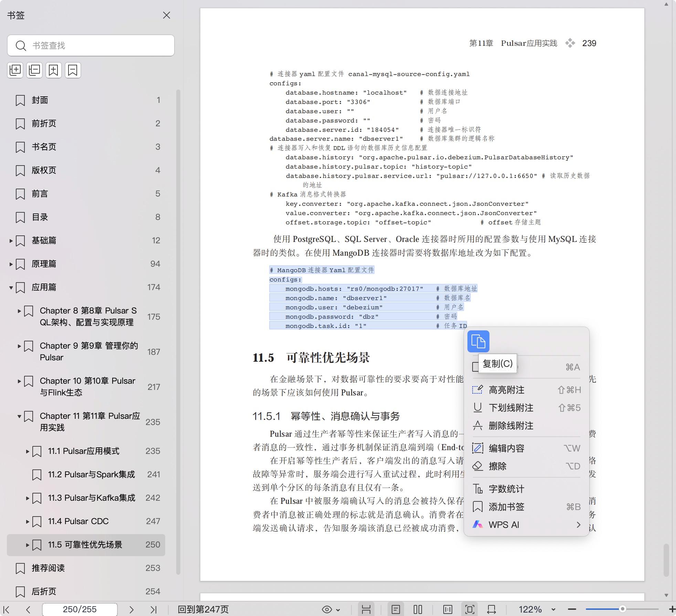Image resolution: width=676 pixels, height=616 pixels.
Task: Jump to 11.2 Pulsar与Spark集成 bookmark
Action: tap(86, 475)
